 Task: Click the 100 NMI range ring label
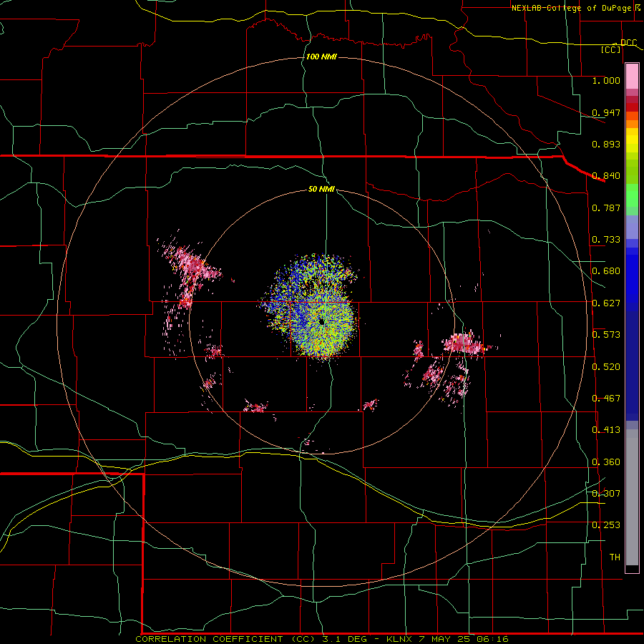point(321,57)
